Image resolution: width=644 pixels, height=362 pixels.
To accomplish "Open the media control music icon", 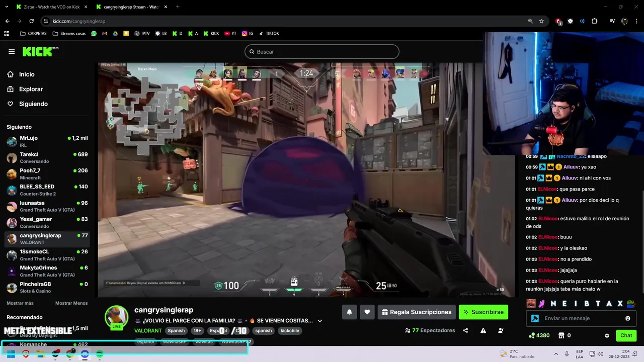I will click(x=612, y=21).
